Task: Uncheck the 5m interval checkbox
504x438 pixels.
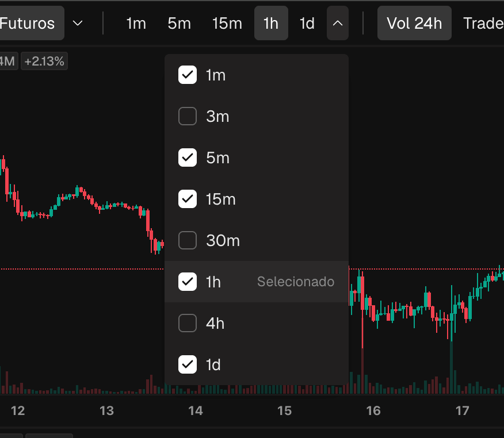Action: click(x=188, y=157)
